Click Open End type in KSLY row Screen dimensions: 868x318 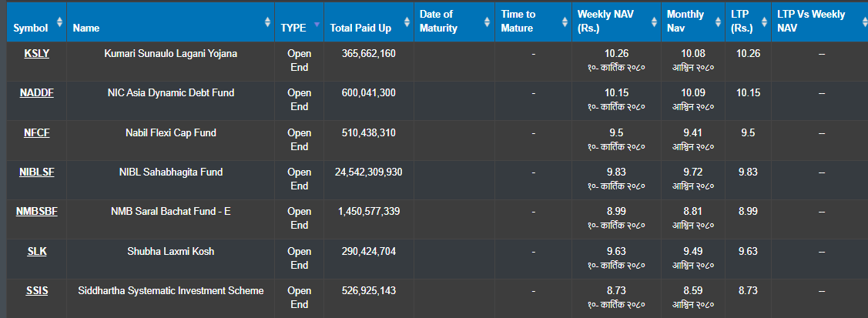click(299, 61)
